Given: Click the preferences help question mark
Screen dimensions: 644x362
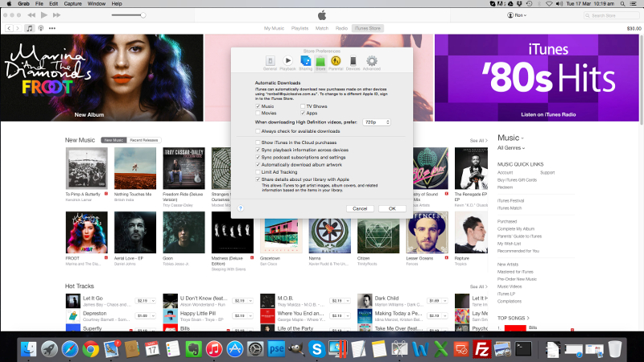Looking at the screenshot, I should [241, 208].
